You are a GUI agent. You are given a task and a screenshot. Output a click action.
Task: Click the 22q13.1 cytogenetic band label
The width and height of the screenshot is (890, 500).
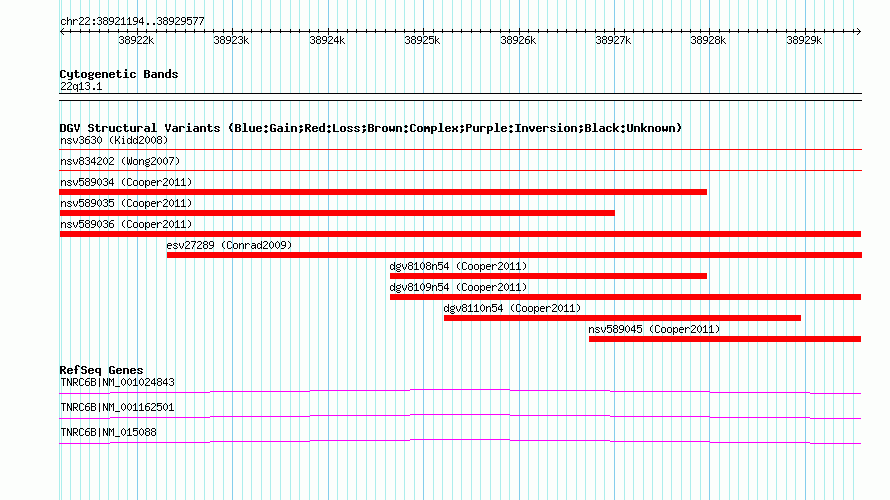coord(81,86)
